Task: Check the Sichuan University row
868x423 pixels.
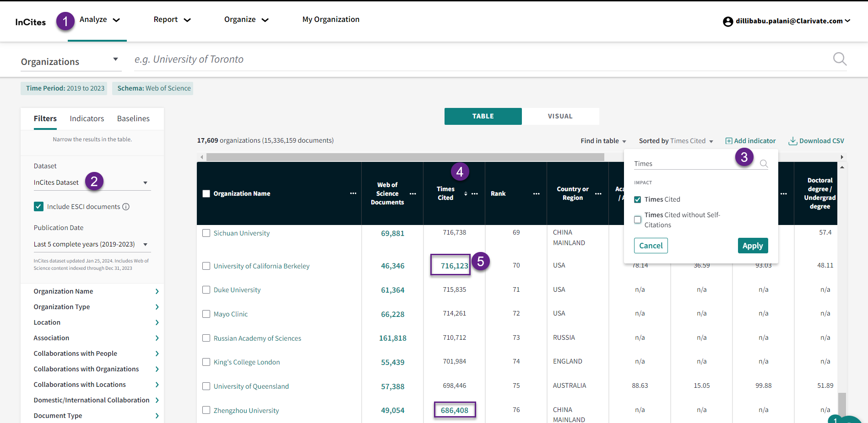Action: (206, 233)
